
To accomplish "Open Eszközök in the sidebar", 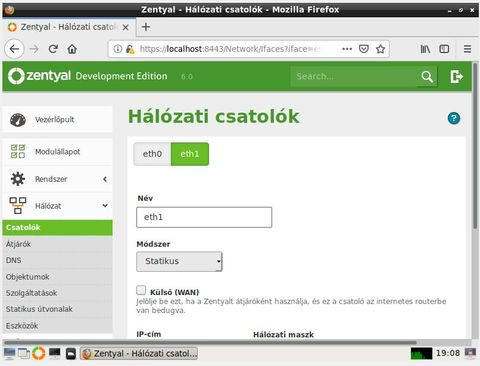I will click(x=57, y=326).
